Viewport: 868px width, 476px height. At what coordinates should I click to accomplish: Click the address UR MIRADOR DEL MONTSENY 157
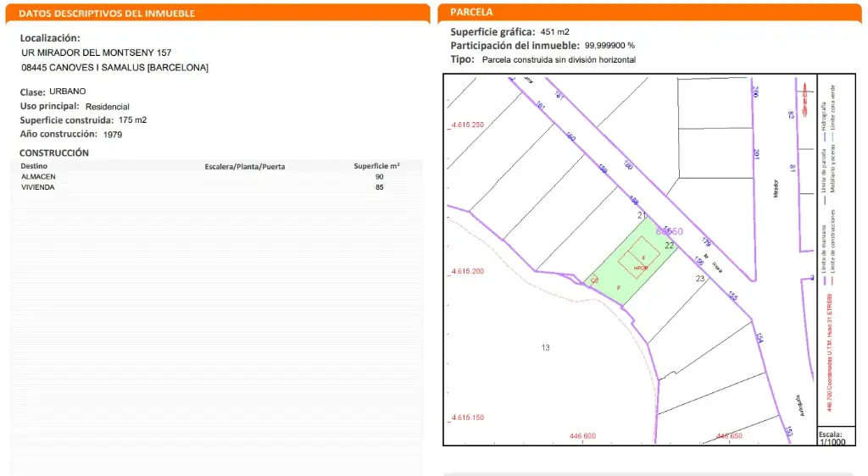[x=97, y=53]
